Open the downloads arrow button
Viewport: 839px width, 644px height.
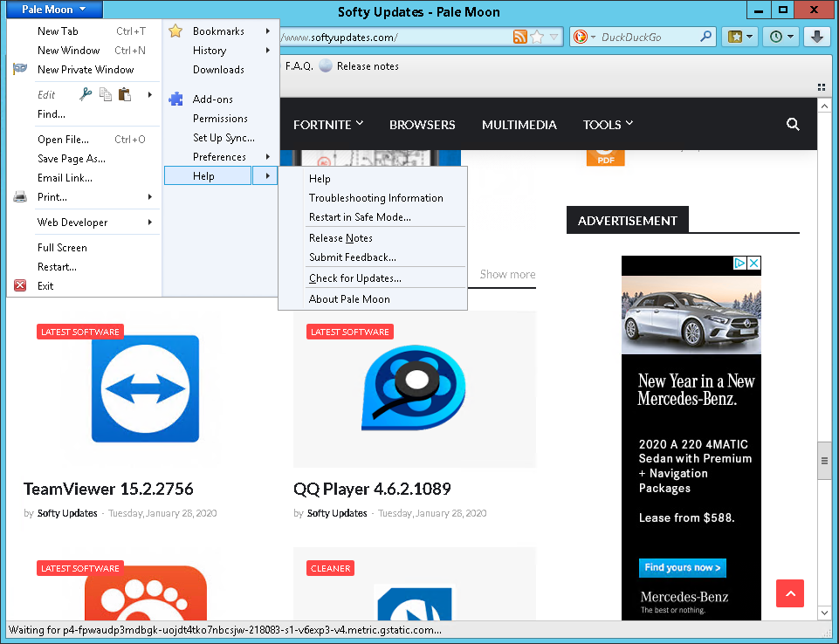[817, 37]
